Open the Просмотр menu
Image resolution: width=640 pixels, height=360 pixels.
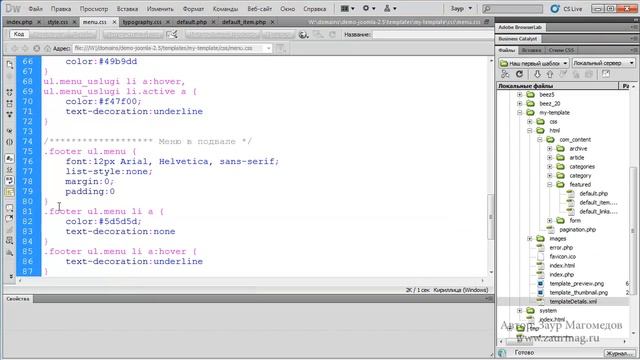click(x=94, y=9)
